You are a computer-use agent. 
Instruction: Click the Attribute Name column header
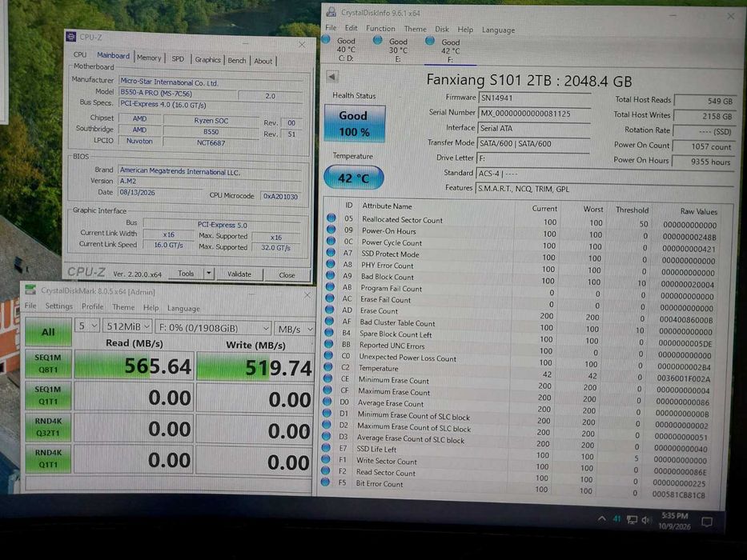(387, 206)
